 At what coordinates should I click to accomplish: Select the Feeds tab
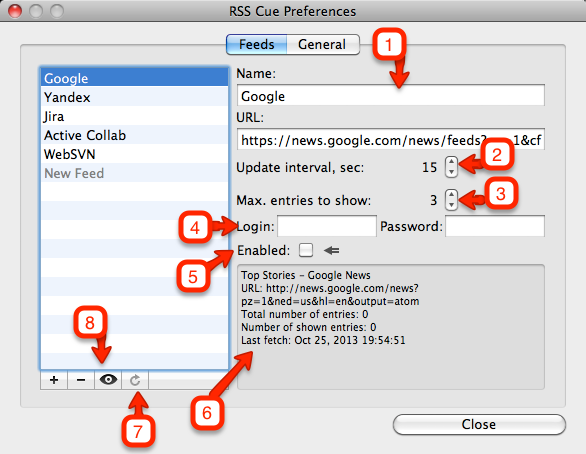point(257,44)
